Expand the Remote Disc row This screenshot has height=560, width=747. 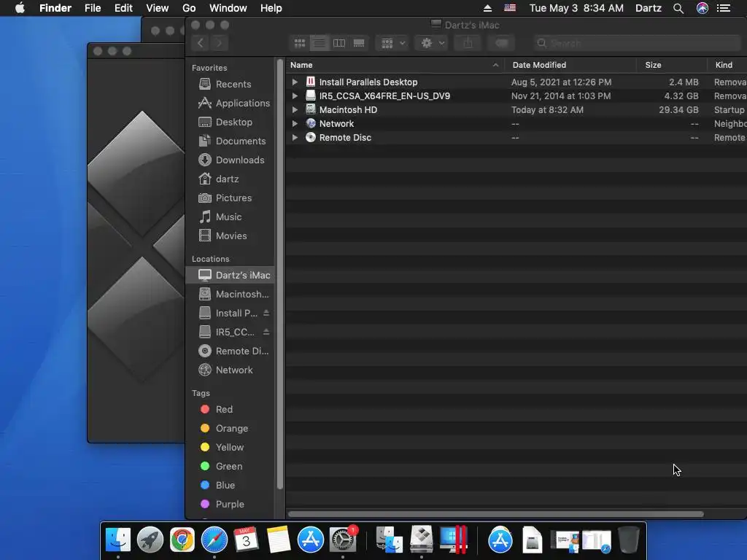click(295, 137)
